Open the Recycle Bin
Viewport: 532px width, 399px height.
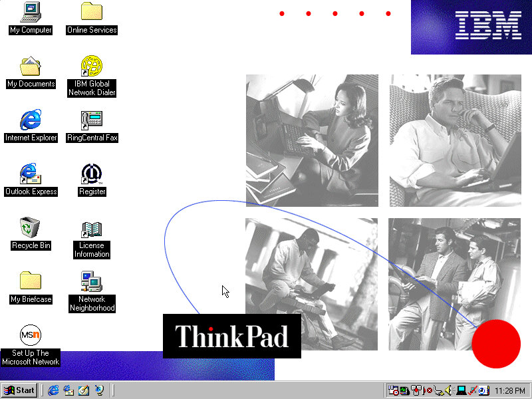pyautogui.click(x=31, y=228)
